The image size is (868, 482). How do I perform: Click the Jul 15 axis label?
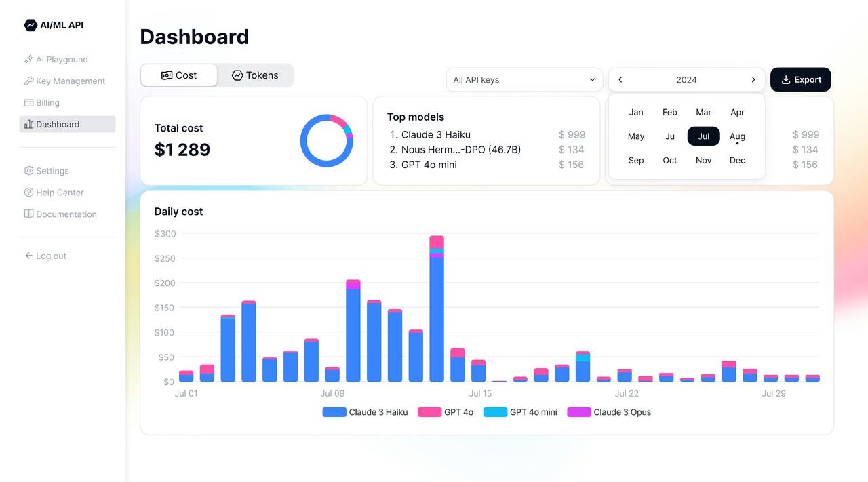pyautogui.click(x=480, y=393)
